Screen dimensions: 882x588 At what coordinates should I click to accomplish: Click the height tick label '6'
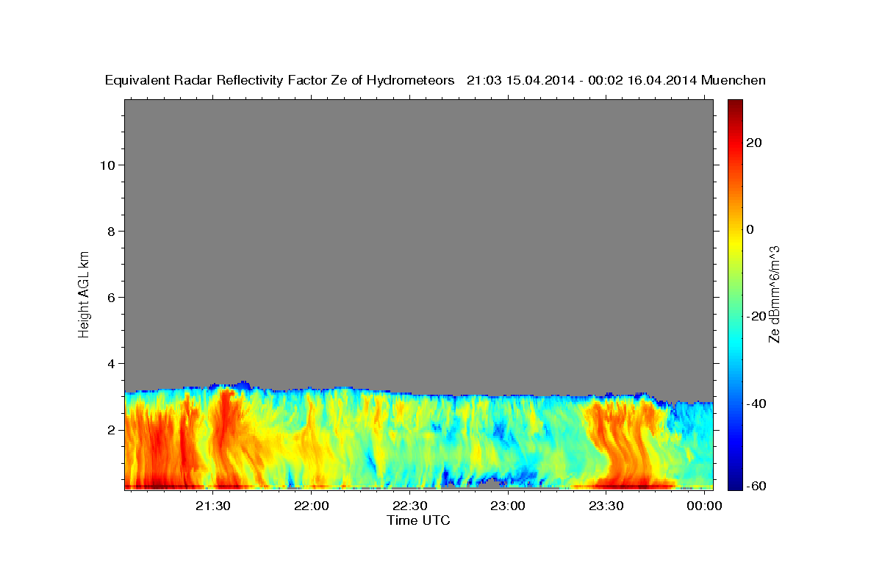click(x=112, y=297)
